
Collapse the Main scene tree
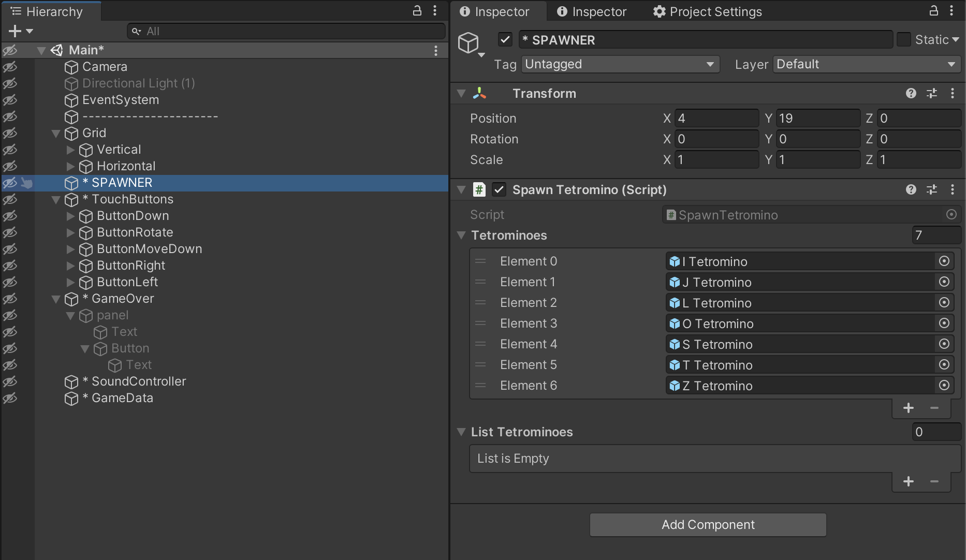pos(41,50)
